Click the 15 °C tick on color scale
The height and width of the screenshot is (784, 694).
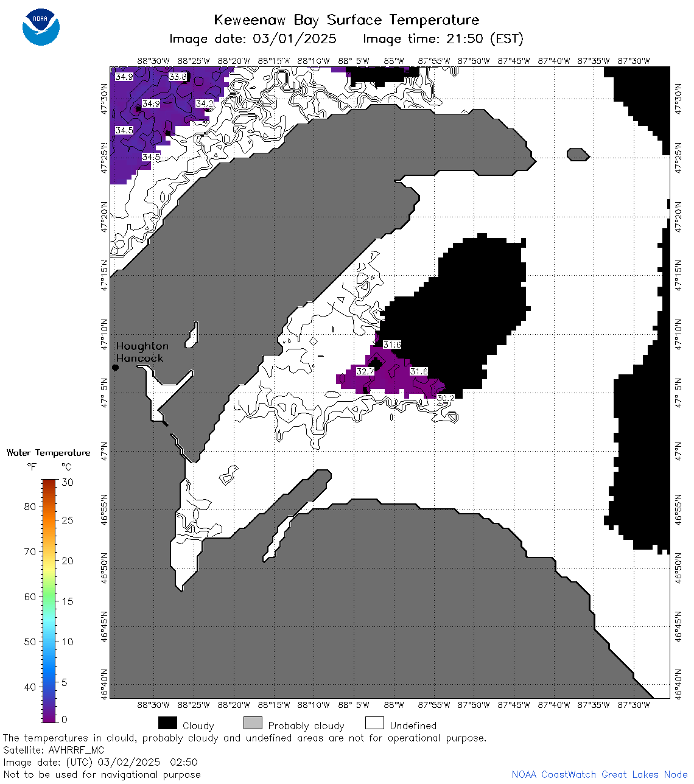(68, 601)
